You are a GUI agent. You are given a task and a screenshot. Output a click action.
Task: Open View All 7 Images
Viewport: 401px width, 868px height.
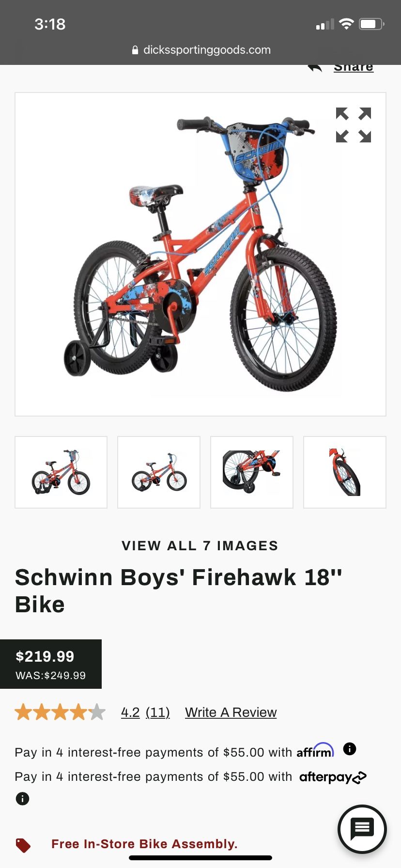[x=200, y=545]
